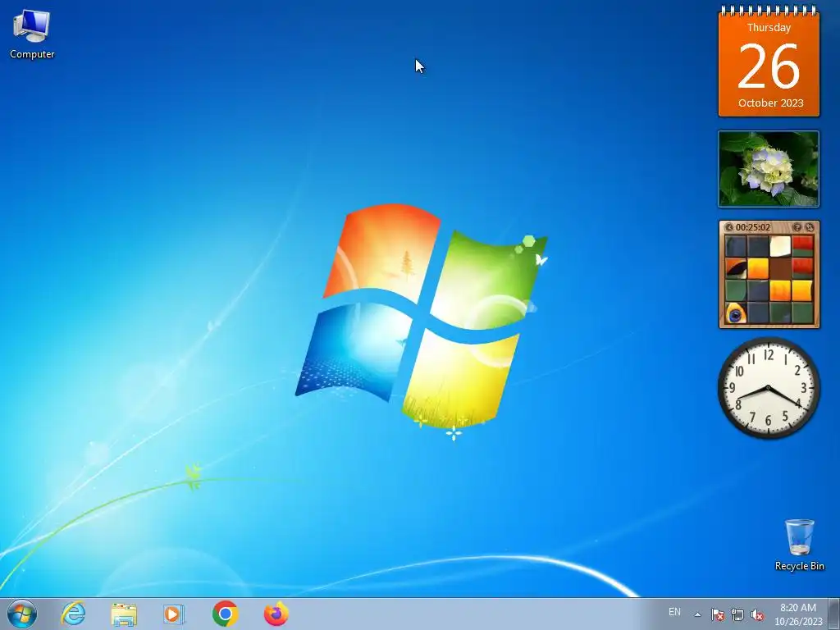Click the EN language indicator
The image size is (840, 630).
[674, 612]
